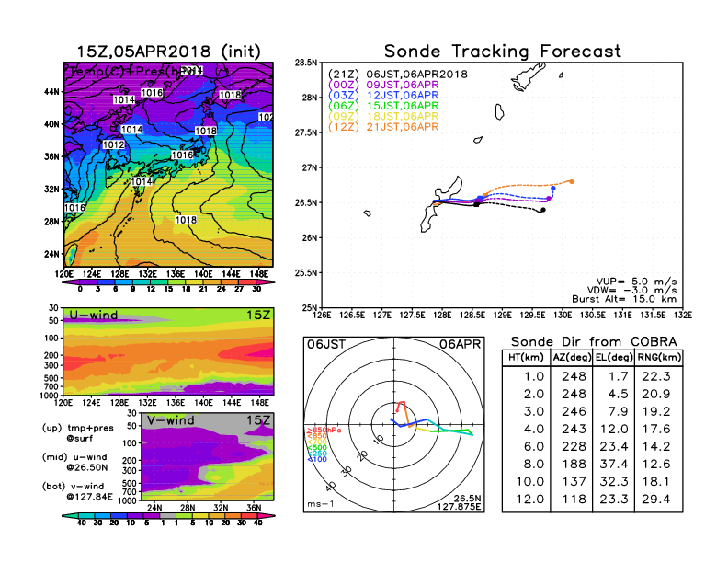Click the 'ms-1' unit label in the hodograph

coord(321,504)
